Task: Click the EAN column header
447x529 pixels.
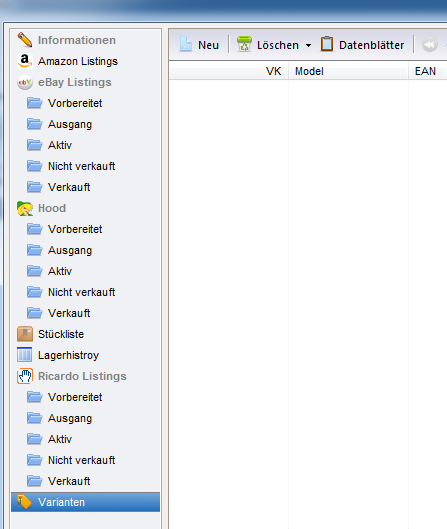Action: [428, 71]
